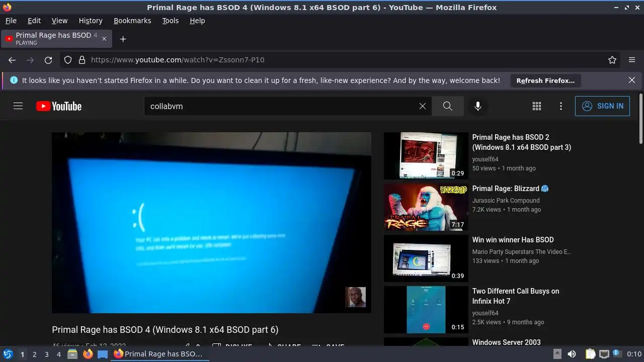This screenshot has height=362, width=644.
Task: Open the clock showing 0:10
Action: (634, 354)
